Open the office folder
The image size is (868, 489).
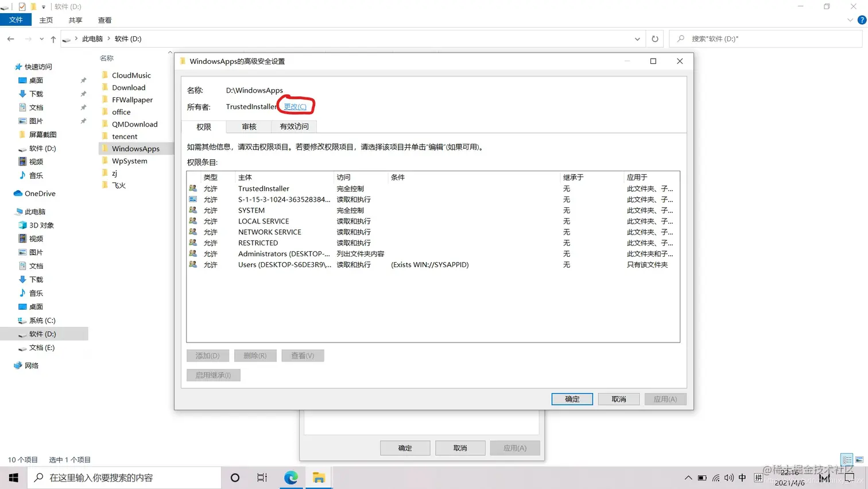[x=121, y=112]
